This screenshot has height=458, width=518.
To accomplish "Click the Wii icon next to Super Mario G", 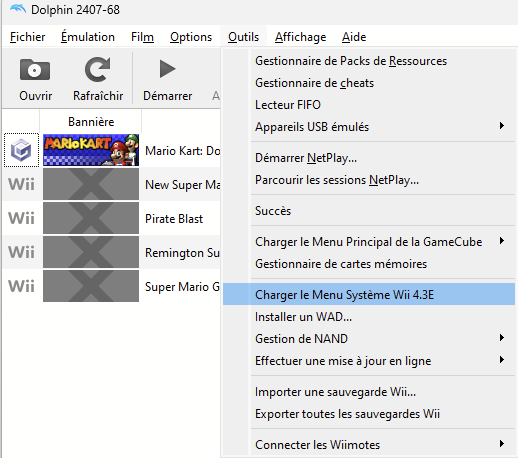I will tap(21, 286).
